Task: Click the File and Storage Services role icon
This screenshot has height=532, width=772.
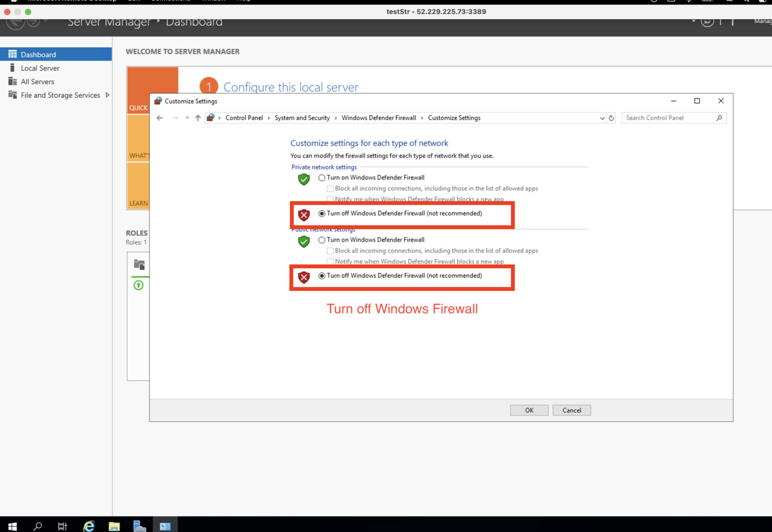Action: (x=139, y=264)
